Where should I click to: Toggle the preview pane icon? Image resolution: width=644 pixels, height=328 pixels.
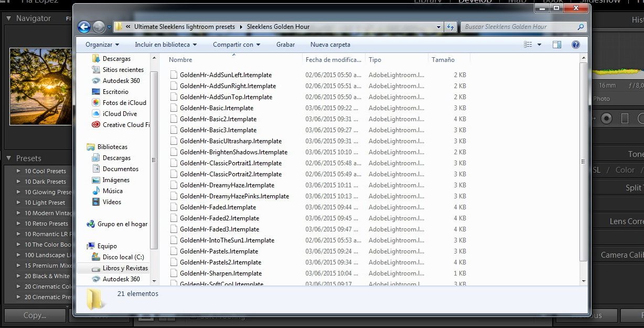pos(557,45)
